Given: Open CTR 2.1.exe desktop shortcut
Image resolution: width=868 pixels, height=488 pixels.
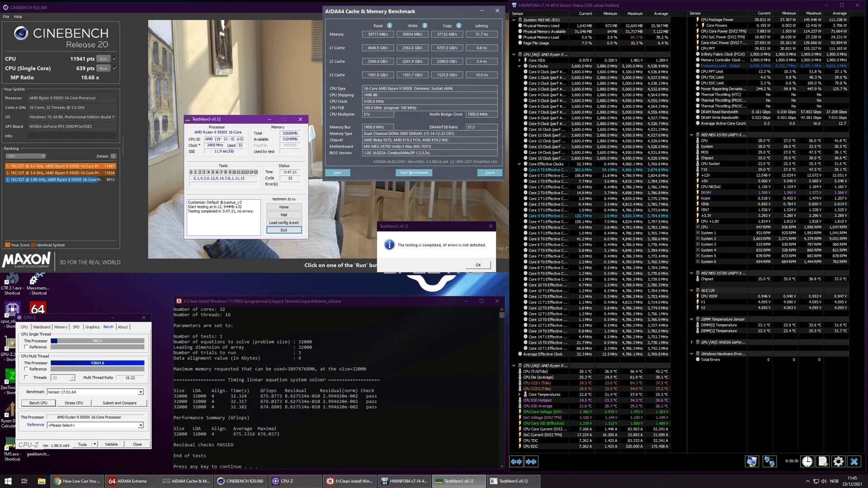Looking at the screenshot, I should coord(12,284).
